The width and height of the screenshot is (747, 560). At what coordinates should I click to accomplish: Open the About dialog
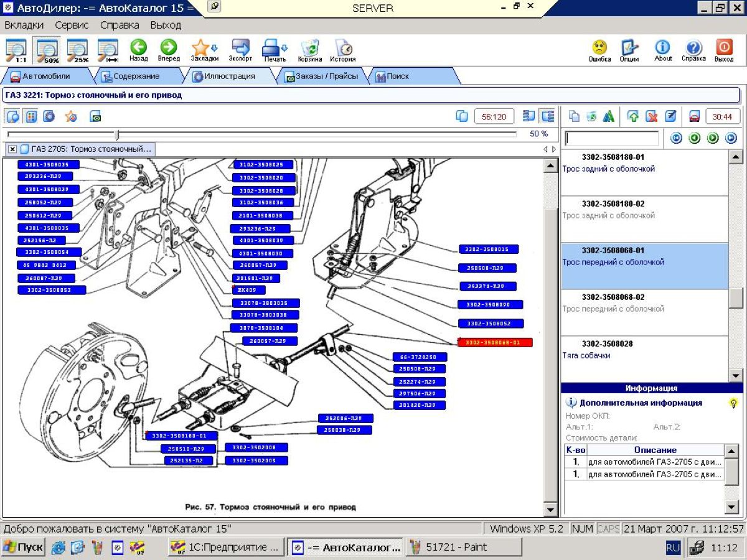[x=663, y=50]
